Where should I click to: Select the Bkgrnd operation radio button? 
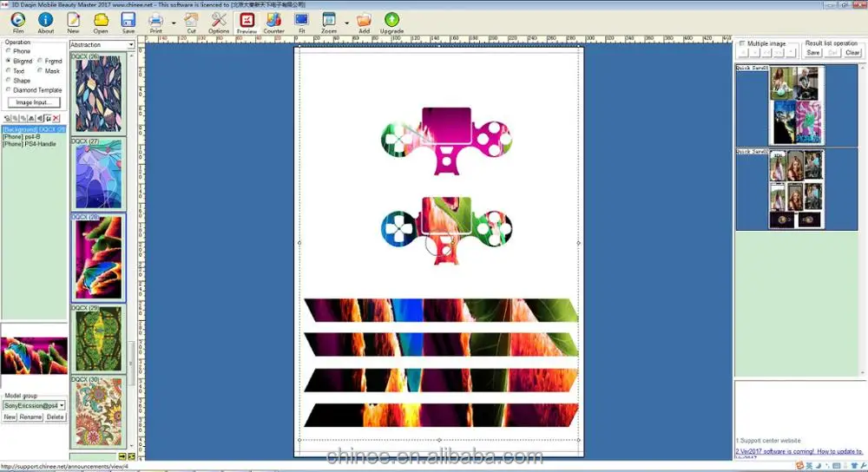[x=9, y=61]
